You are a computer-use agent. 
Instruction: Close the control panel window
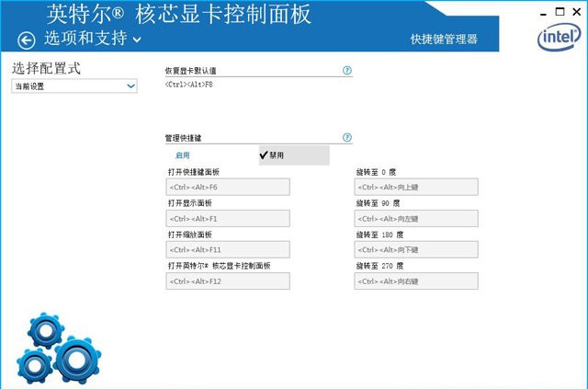coord(577,12)
